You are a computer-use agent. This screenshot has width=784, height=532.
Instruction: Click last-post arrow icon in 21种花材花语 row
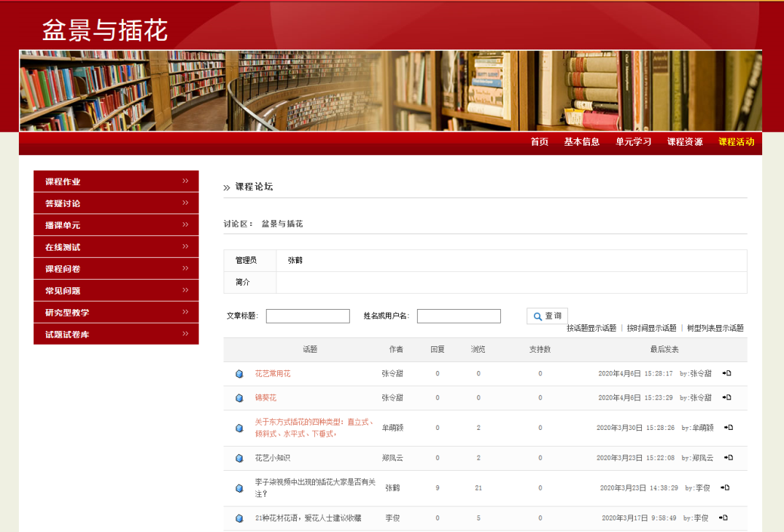pyautogui.click(x=723, y=517)
